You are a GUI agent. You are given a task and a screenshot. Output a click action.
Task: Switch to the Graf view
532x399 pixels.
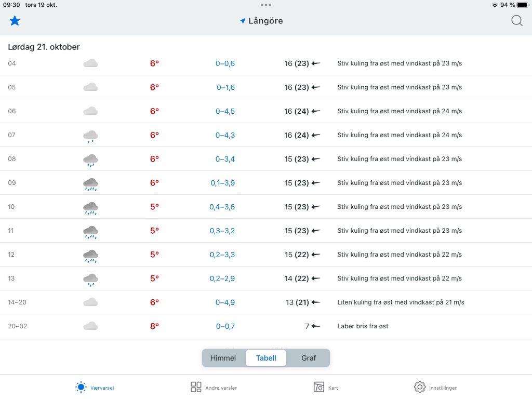tap(309, 358)
